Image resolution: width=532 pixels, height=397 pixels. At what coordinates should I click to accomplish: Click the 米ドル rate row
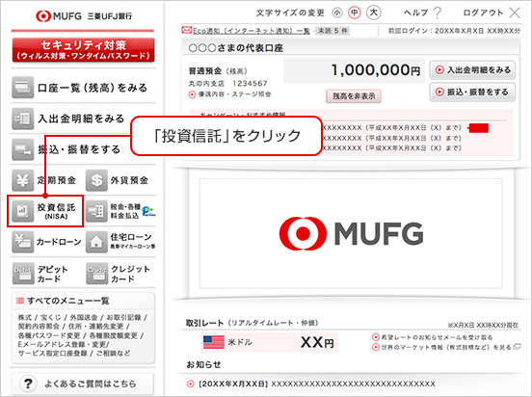click(x=270, y=342)
